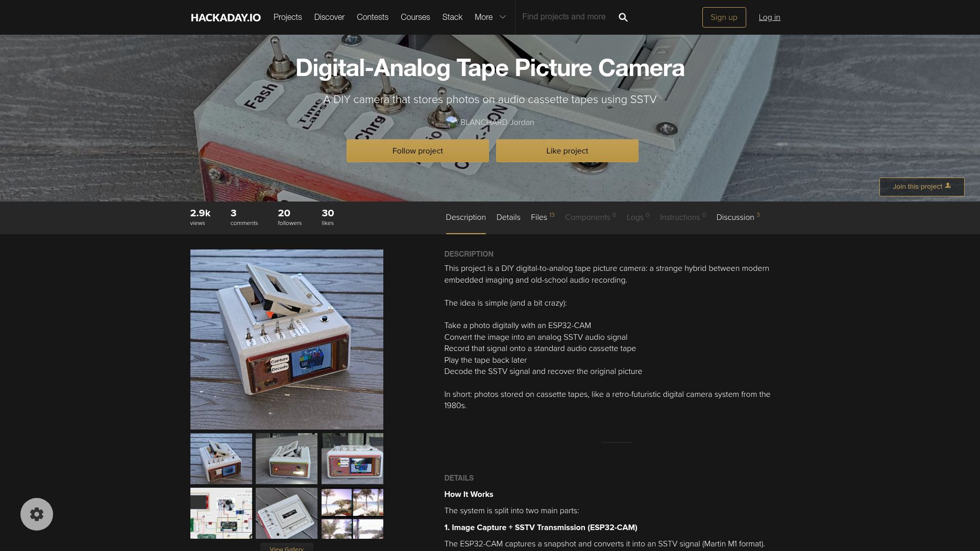The height and width of the screenshot is (551, 980).
Task: Click the Follow project button
Action: (x=418, y=151)
